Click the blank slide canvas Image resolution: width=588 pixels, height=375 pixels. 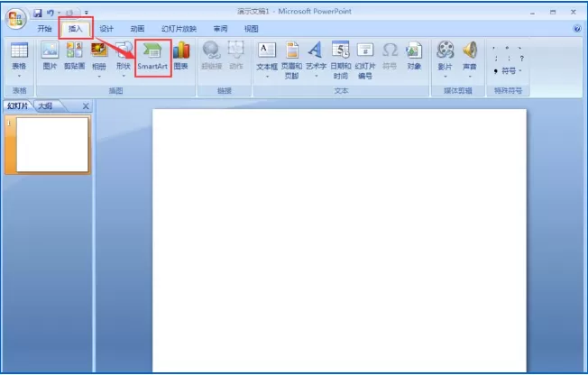[339, 240]
